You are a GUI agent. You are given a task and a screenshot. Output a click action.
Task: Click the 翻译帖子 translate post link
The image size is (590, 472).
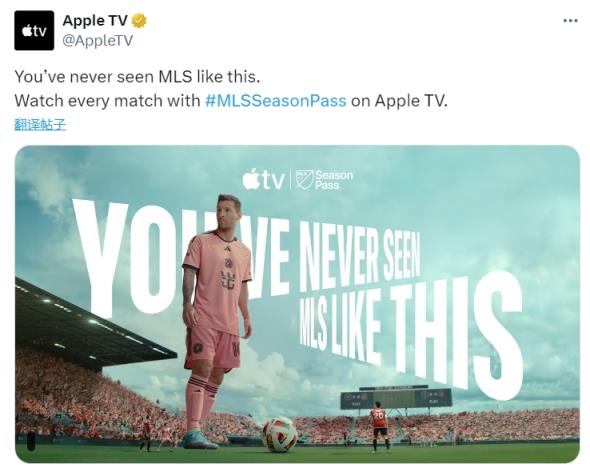point(40,125)
